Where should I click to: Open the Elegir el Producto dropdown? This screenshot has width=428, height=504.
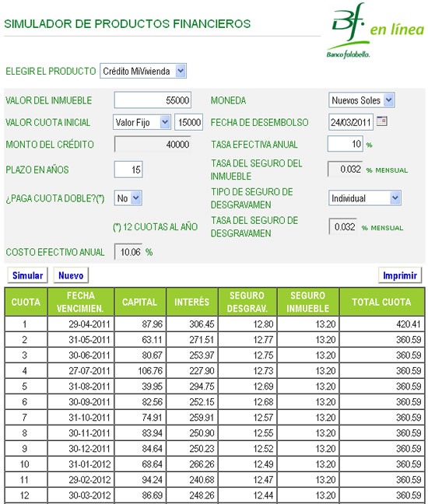143,71
